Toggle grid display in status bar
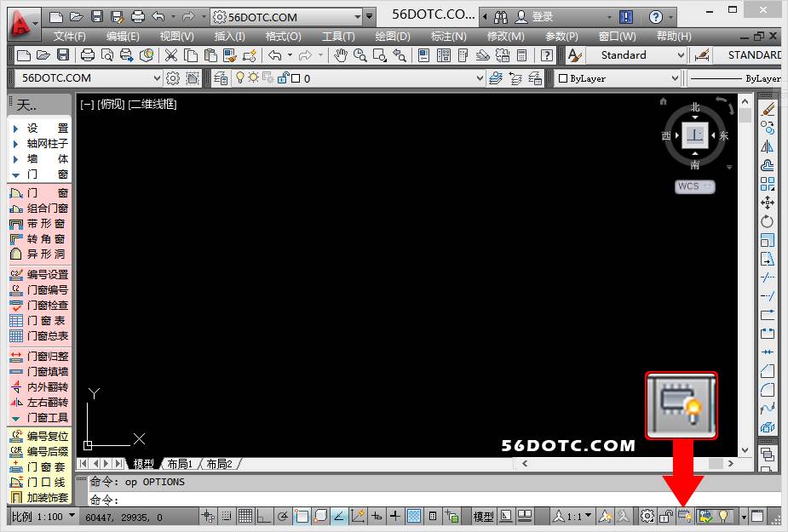 (244, 517)
